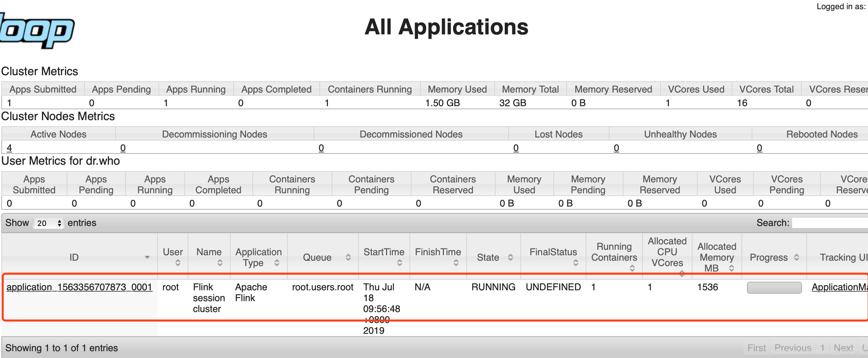Image resolution: width=868 pixels, height=358 pixels.
Task: Click the Apps Submitted cluster metrics header
Action: 43,89
